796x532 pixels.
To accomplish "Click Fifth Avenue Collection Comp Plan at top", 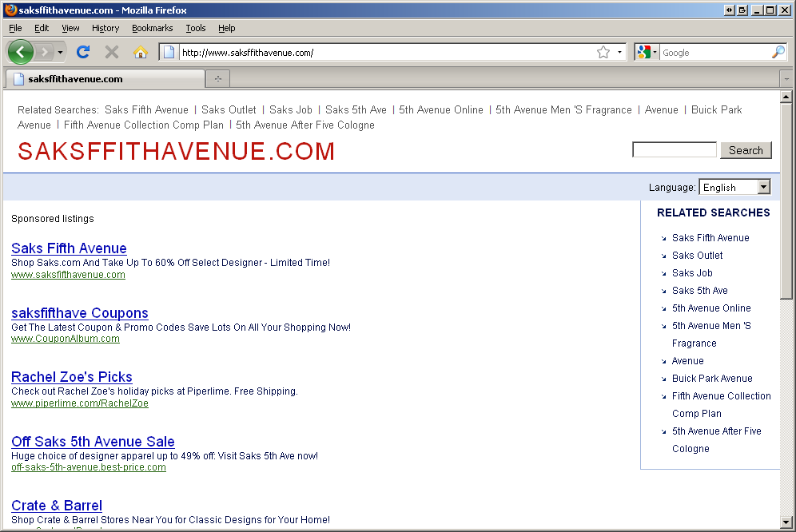I will click(144, 125).
